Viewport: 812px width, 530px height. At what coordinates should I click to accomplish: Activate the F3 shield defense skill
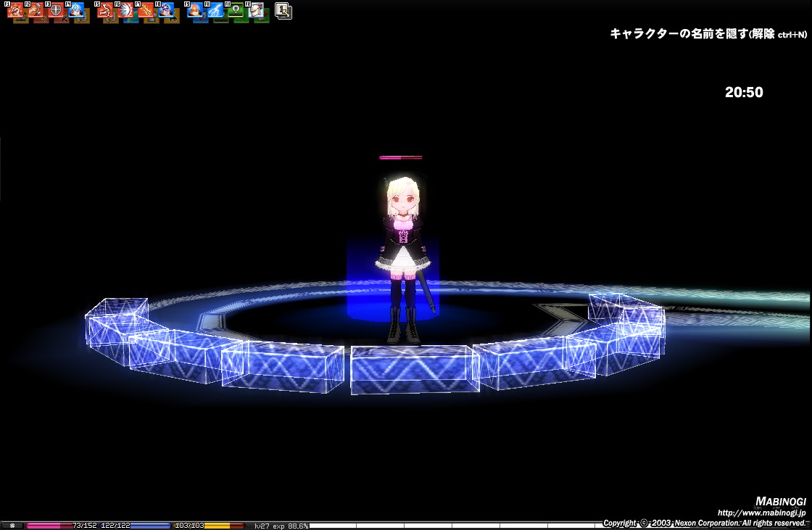(x=55, y=10)
